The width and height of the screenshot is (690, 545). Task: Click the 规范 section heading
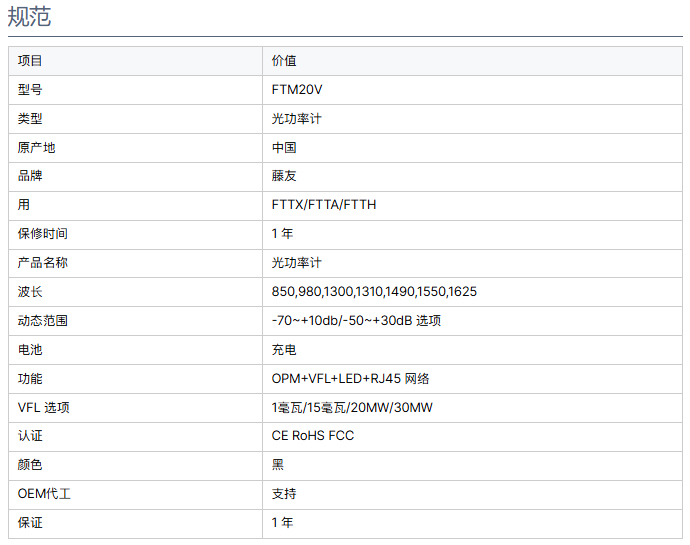[x=29, y=17]
